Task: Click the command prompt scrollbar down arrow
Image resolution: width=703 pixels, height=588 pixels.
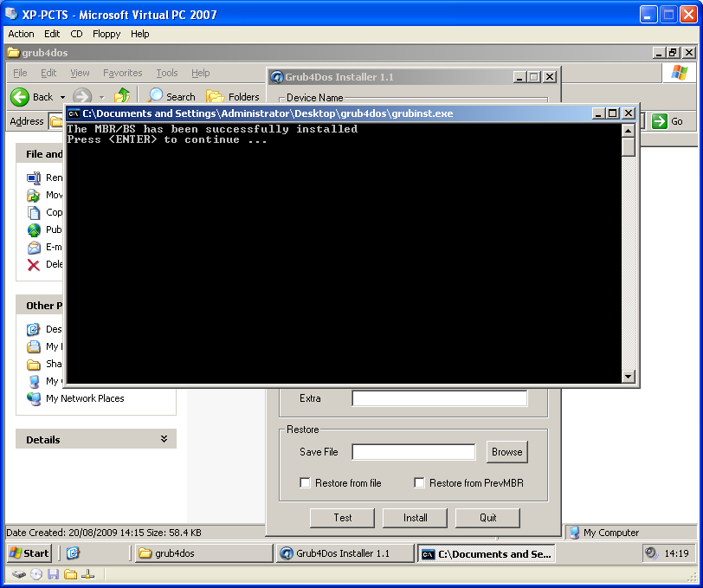Action: pyautogui.click(x=629, y=377)
